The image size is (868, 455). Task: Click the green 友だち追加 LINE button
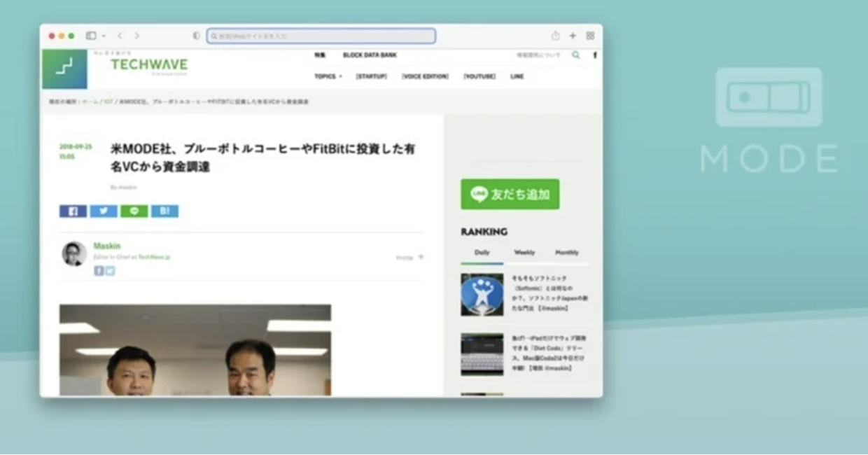[x=510, y=195]
